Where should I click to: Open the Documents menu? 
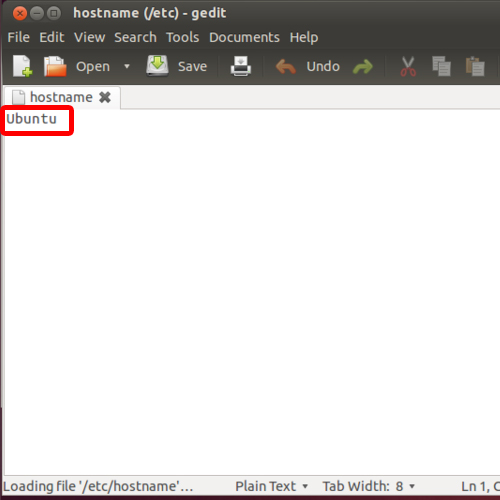point(244,37)
